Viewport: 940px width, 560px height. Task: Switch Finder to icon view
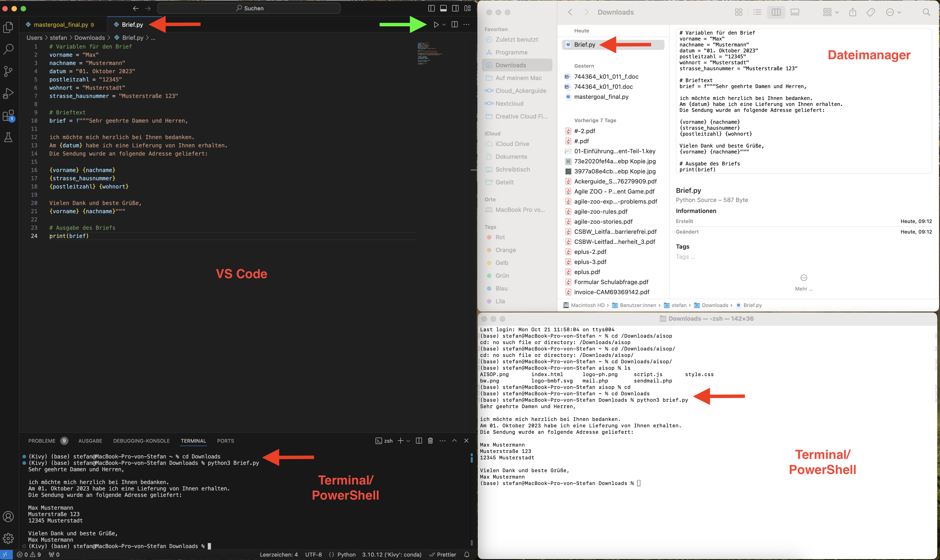(739, 12)
